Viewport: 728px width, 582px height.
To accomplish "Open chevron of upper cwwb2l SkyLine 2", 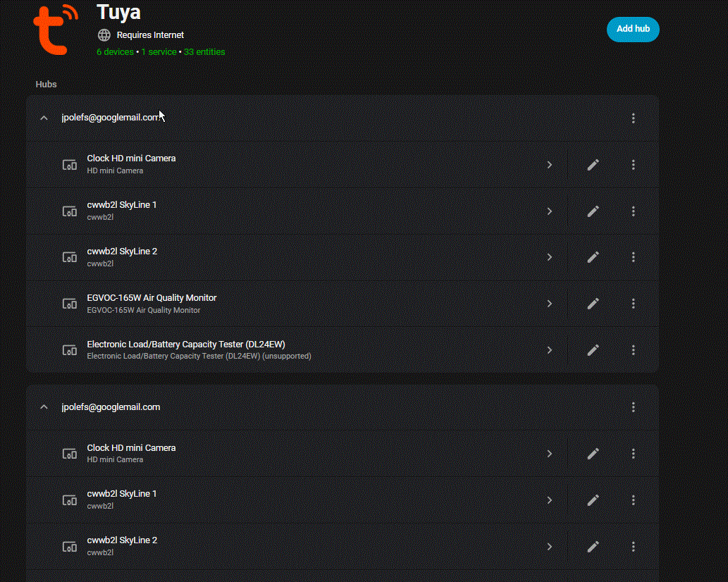I will 550,257.
